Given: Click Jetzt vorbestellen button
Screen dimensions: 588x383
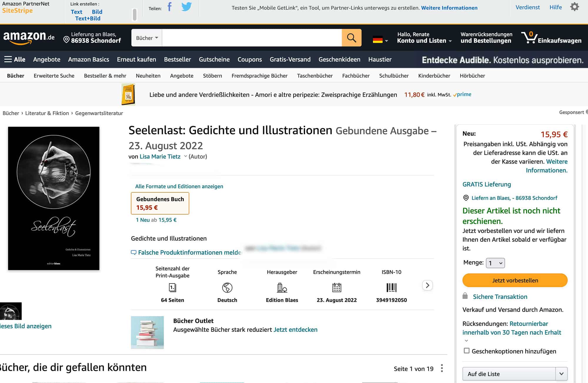Looking at the screenshot, I should click(515, 280).
